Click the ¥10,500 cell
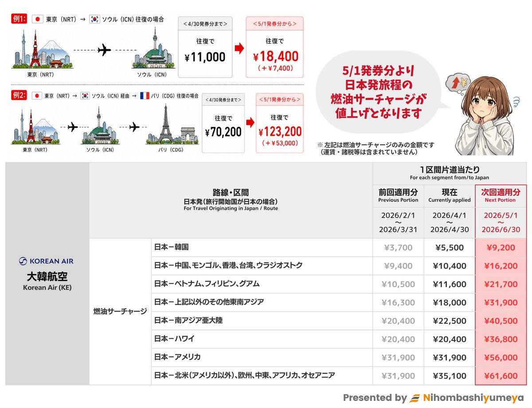The width and height of the screenshot is (532, 408). 399,284
